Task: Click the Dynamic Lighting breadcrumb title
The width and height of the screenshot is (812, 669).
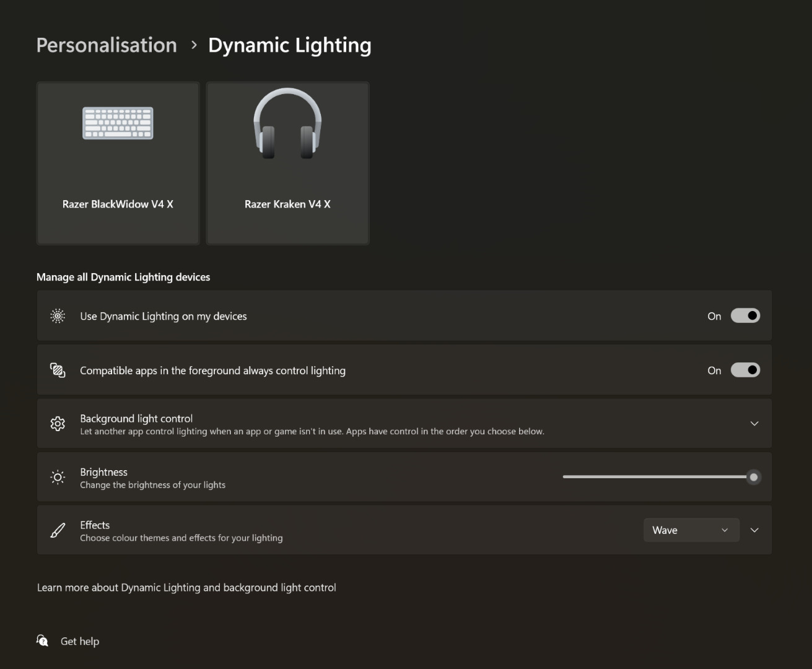Action: [289, 45]
